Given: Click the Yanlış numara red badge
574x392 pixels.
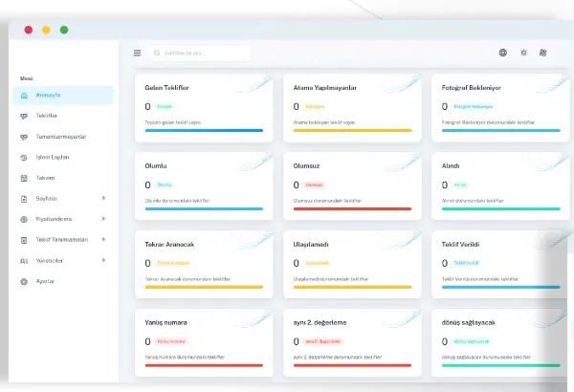Looking at the screenshot, I should click(x=171, y=341).
